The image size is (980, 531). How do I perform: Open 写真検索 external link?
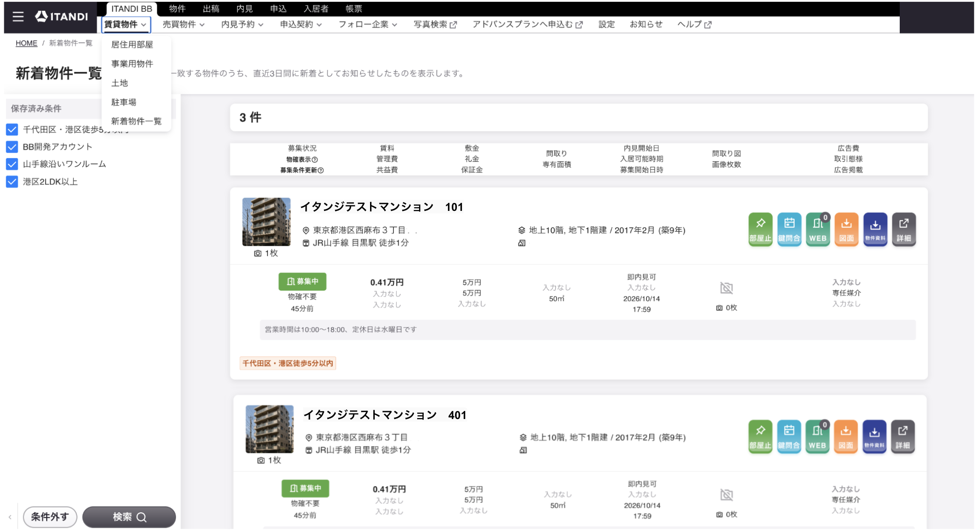(435, 24)
